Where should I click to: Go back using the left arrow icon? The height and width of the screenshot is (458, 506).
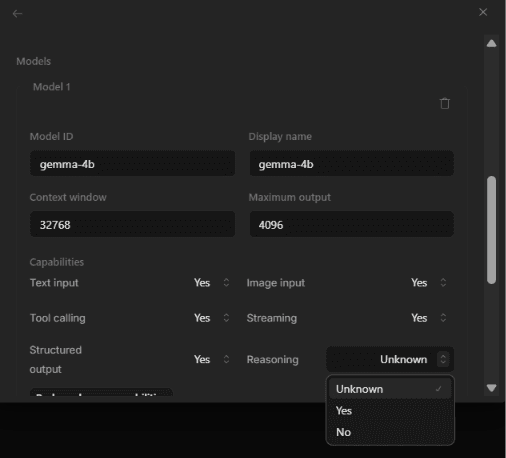tap(17, 14)
